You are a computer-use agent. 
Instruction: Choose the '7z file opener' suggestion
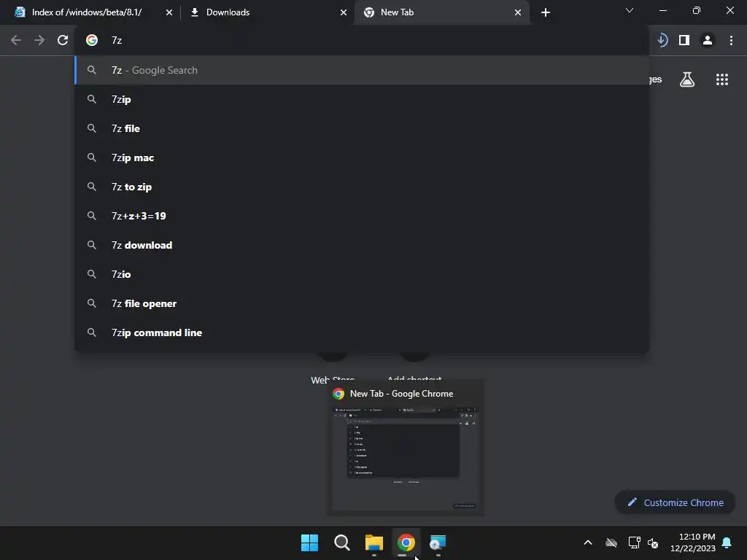coord(362,303)
